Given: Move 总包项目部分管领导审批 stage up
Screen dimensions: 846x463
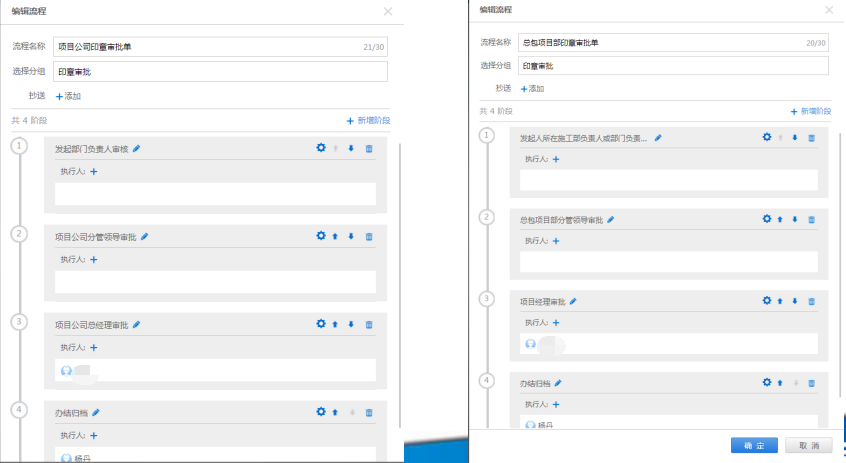Looking at the screenshot, I should coord(780,219).
